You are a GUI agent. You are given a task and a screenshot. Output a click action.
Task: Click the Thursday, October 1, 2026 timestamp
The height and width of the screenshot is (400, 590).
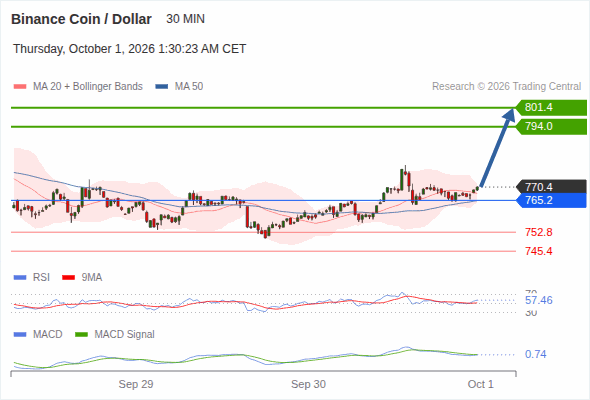pos(129,49)
